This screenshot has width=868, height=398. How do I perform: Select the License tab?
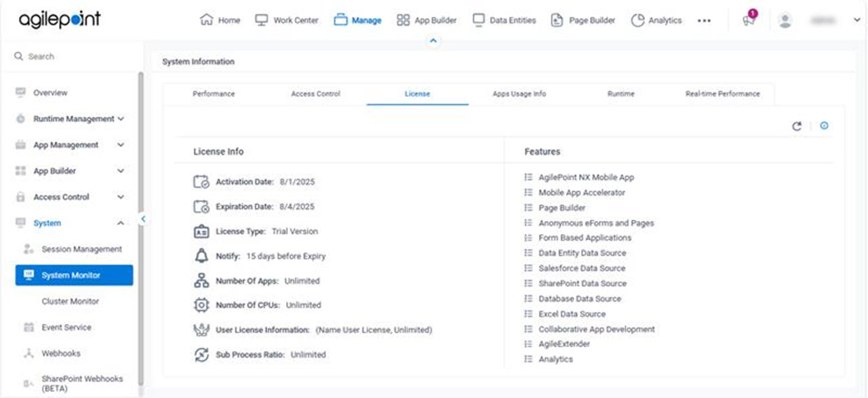[417, 94]
